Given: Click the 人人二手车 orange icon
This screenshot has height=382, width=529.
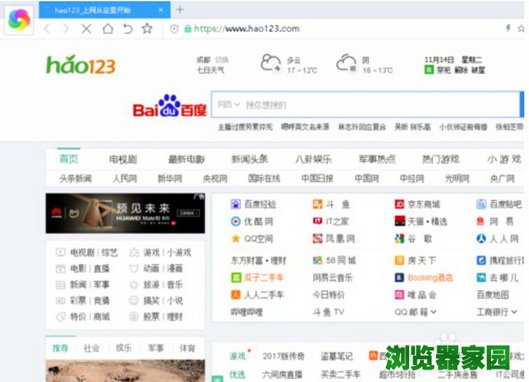Looking at the screenshot, I should [x=236, y=295].
